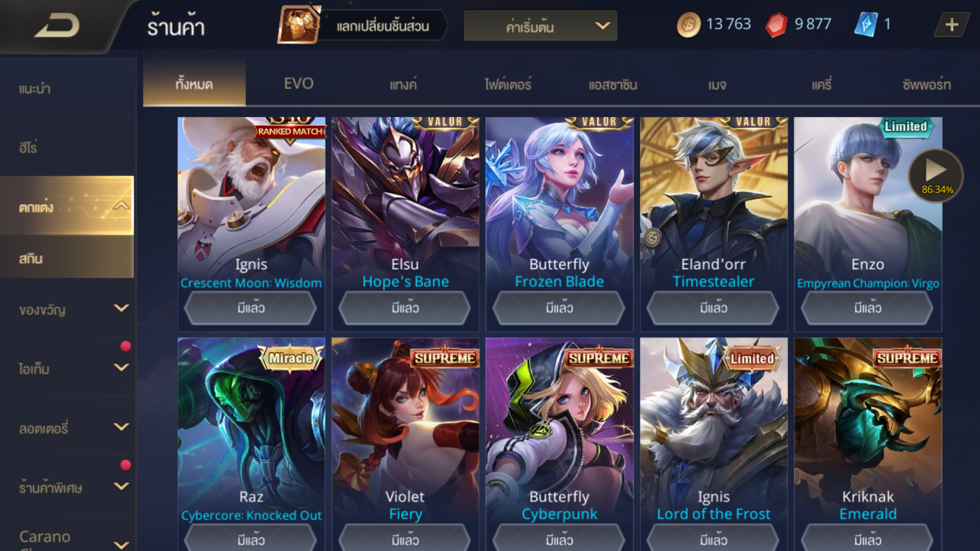Viewport: 980px width, 551px height.
Task: Click the plus icon to add currency
Action: tap(952, 25)
